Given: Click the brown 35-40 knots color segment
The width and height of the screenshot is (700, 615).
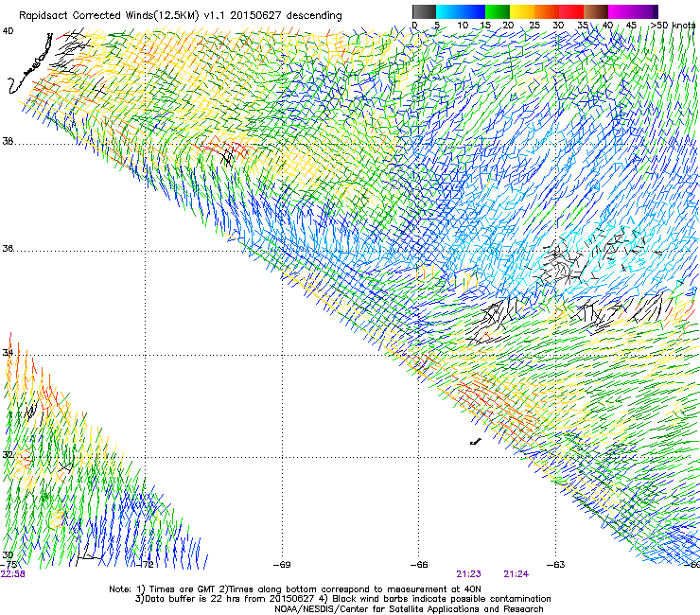Looking at the screenshot, I should click(596, 11).
